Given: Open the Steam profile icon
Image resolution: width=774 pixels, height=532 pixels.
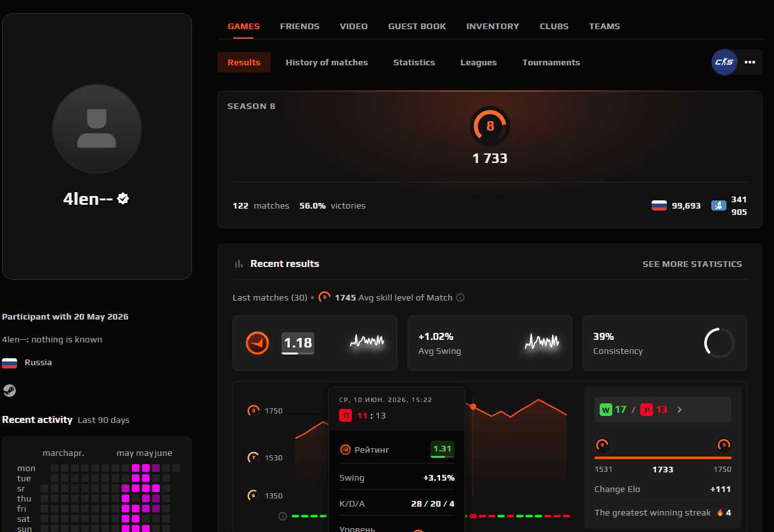Looking at the screenshot, I should click(x=9, y=391).
